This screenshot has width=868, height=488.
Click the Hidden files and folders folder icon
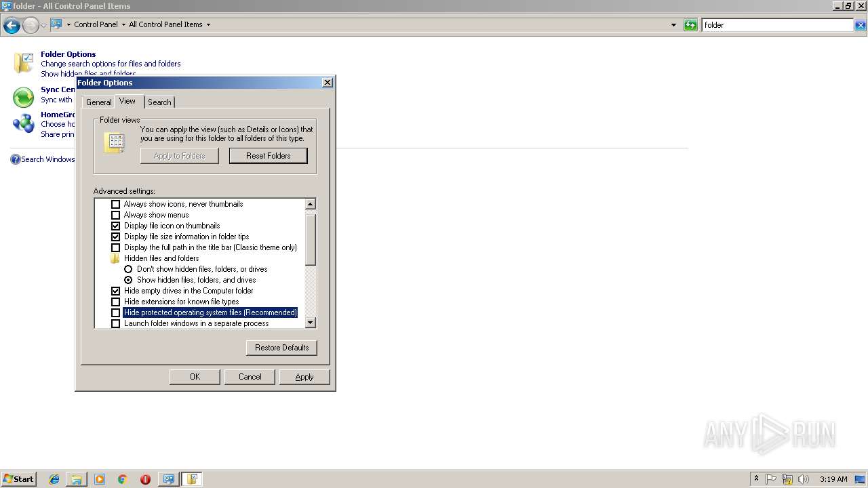pyautogui.click(x=115, y=258)
